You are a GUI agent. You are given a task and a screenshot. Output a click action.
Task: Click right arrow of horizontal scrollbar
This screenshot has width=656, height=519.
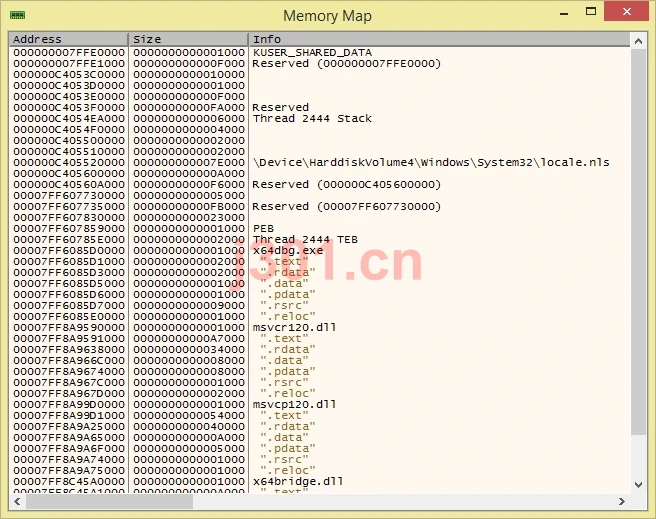tap(622, 501)
